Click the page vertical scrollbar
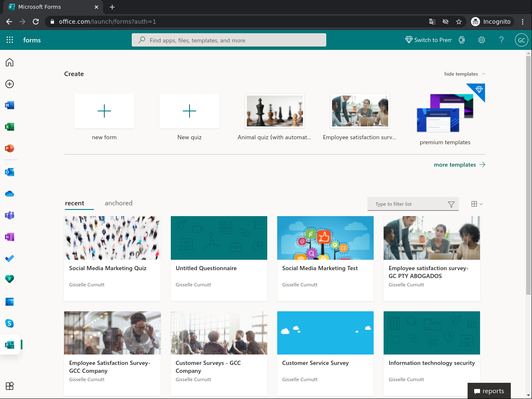 point(529,175)
